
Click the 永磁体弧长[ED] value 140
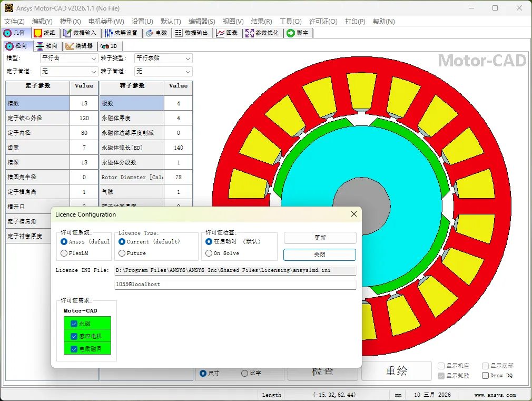pyautogui.click(x=179, y=148)
